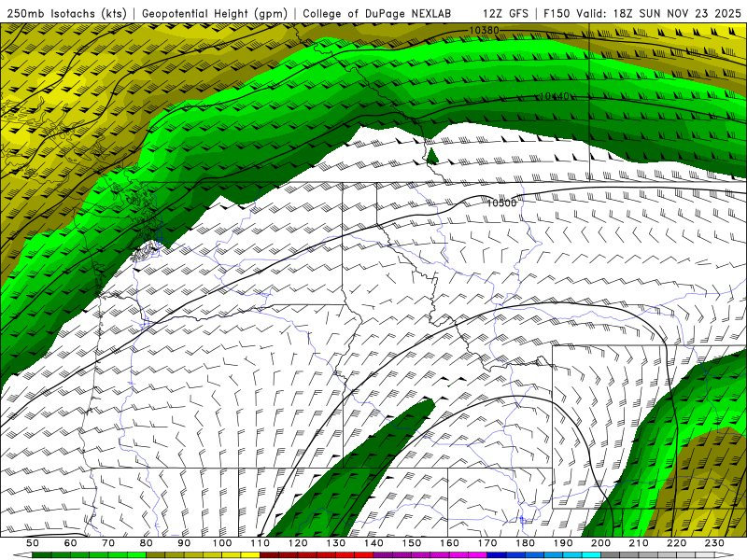Click the 130 knot color scale label
Image resolution: width=747 pixels, height=560 pixels.
pos(336,543)
